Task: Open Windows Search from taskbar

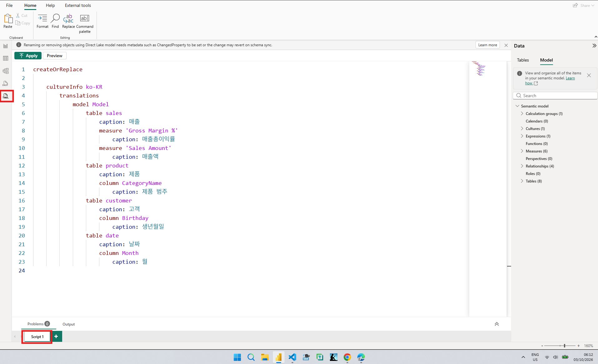Action: tap(251, 357)
